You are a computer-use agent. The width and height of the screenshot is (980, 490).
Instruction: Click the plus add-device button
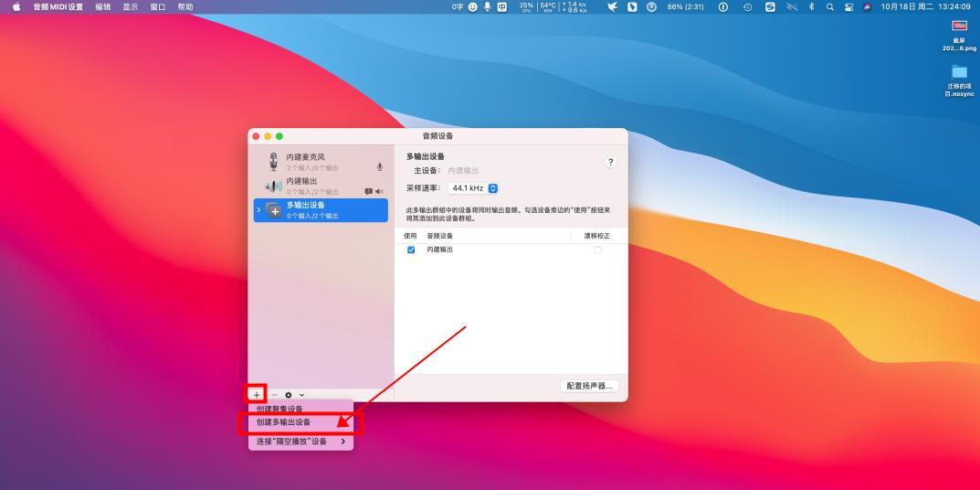tap(257, 395)
